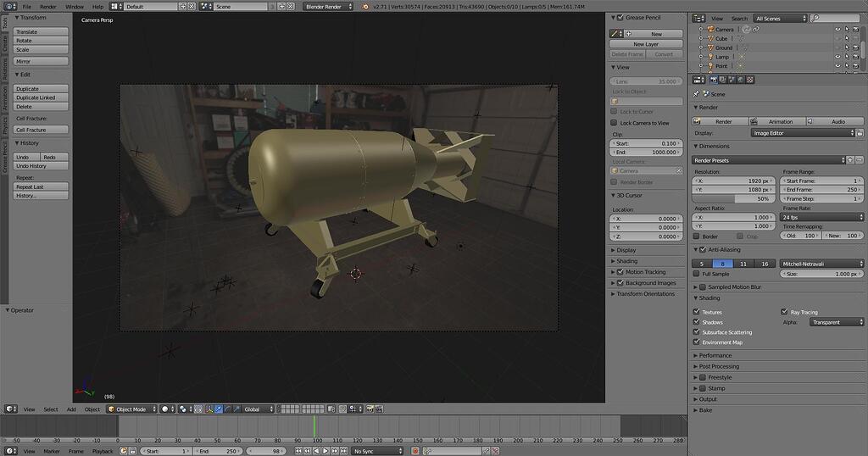Open the Render menu in top bar
Viewport: 868px width, 456px height.
click(x=48, y=7)
